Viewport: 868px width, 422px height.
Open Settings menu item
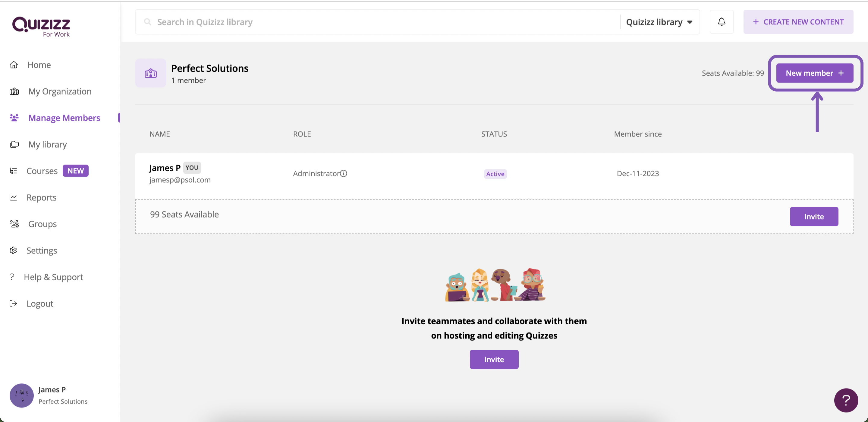42,250
